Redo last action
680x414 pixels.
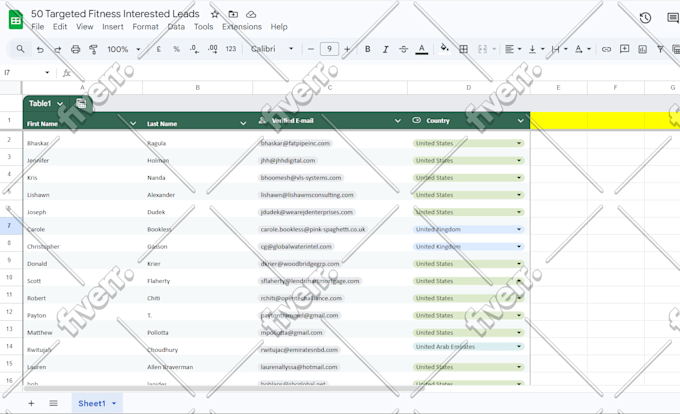pyautogui.click(x=57, y=49)
